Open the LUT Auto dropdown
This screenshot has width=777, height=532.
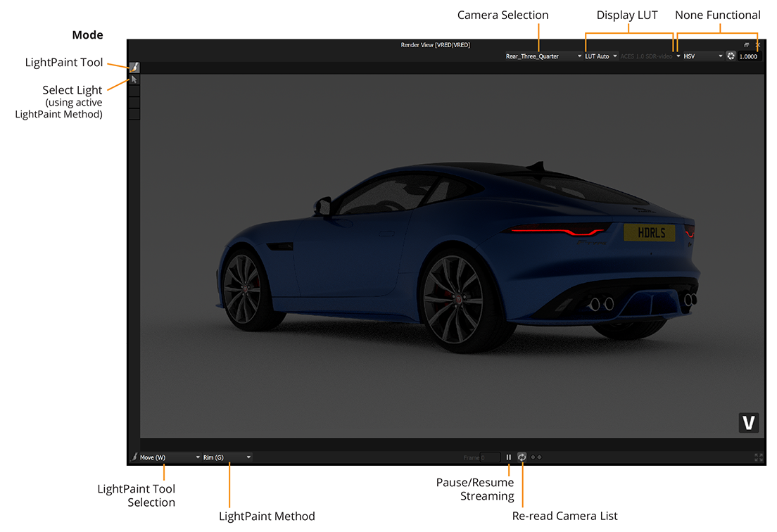click(x=598, y=56)
